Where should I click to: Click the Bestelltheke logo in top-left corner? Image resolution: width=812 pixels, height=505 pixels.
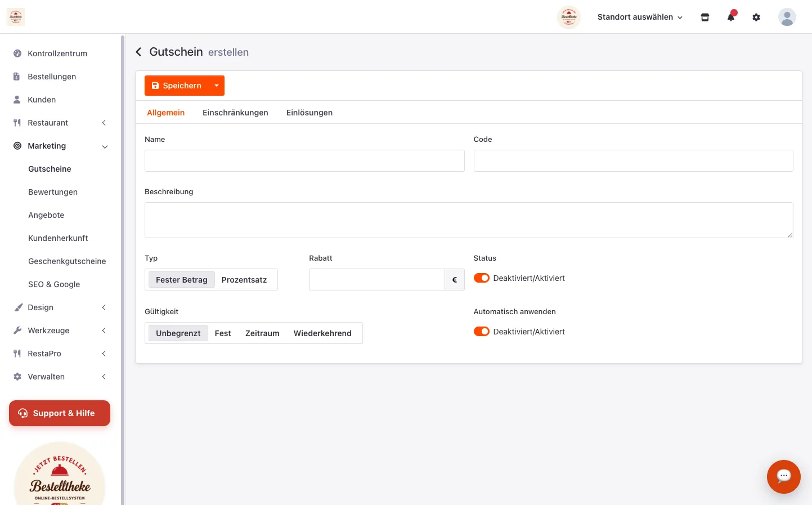pos(16,17)
